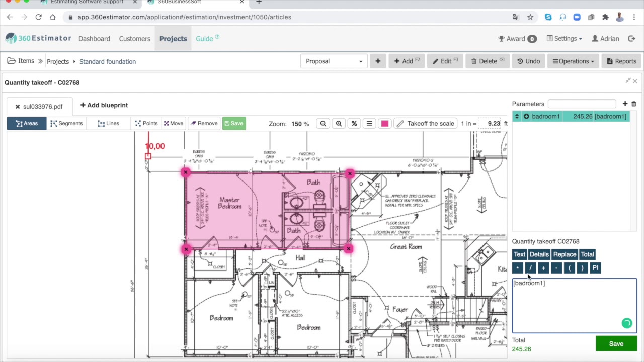This screenshot has height=362, width=644.
Task: Open the Guide link
Action: (207, 39)
